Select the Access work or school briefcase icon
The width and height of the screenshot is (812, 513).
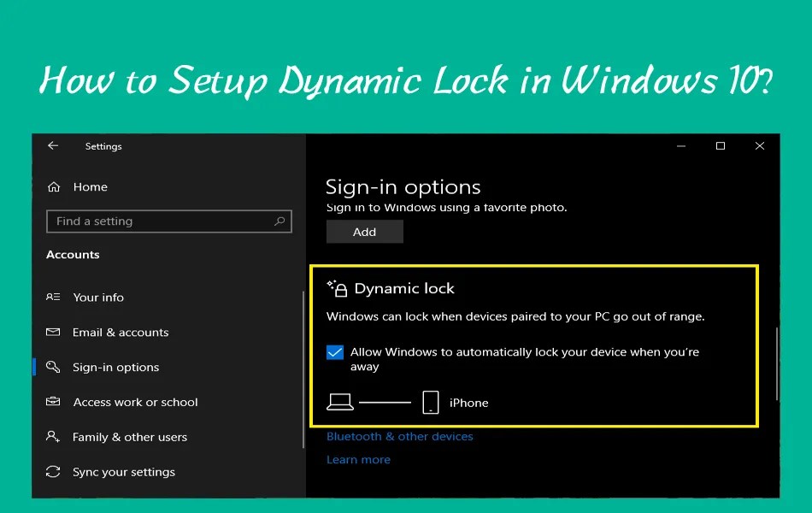[x=52, y=402]
